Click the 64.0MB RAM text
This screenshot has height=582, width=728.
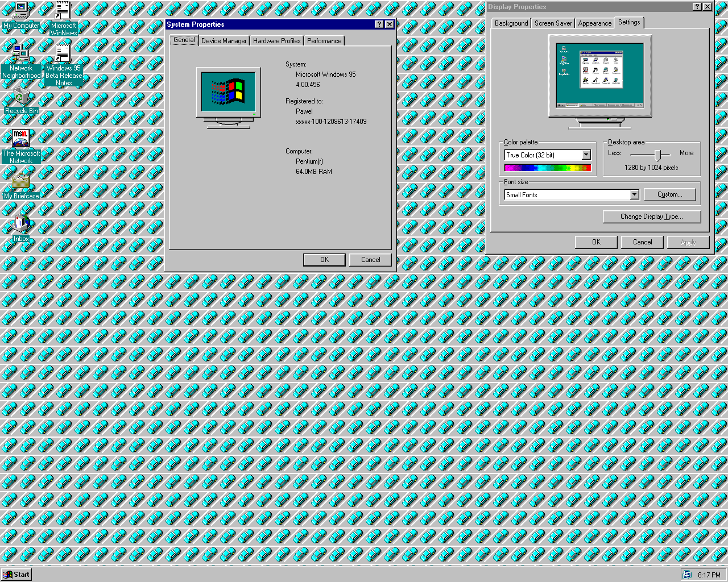point(314,172)
